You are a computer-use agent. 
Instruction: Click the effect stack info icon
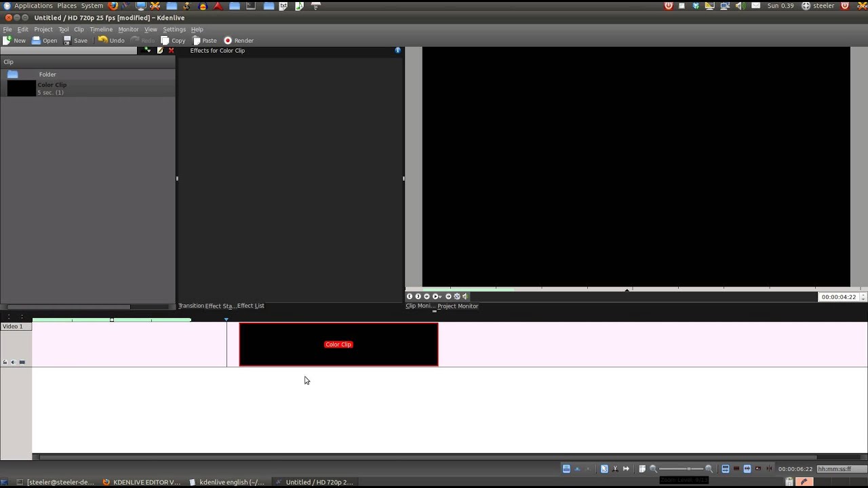point(398,50)
